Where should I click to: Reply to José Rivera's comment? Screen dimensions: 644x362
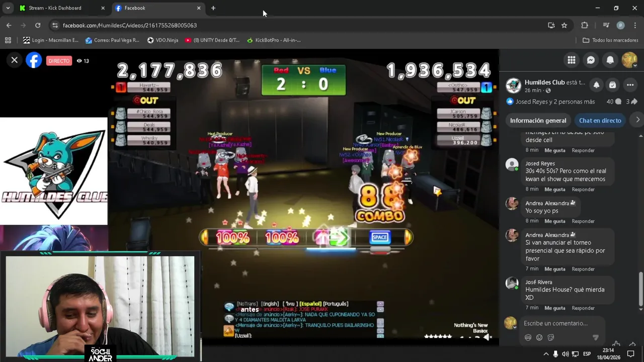[583, 308]
